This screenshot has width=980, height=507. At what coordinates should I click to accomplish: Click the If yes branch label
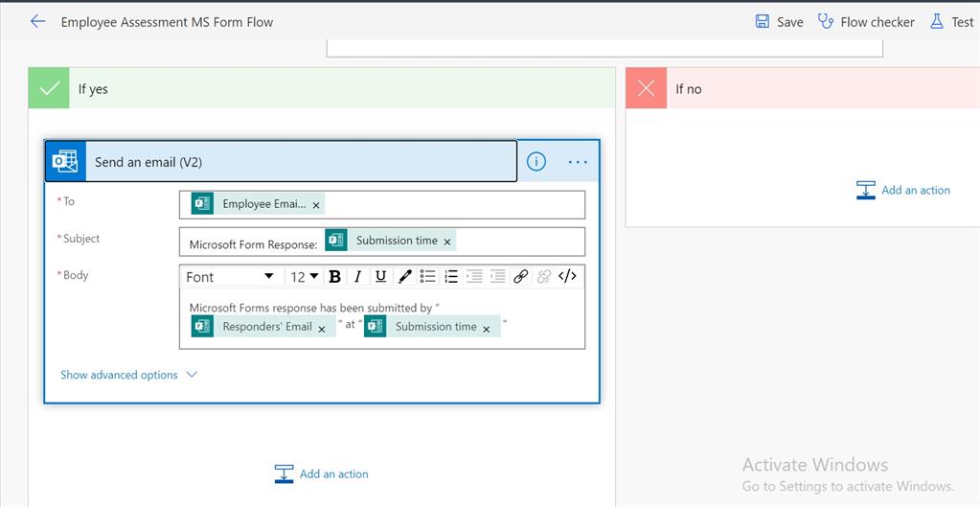tap(93, 89)
